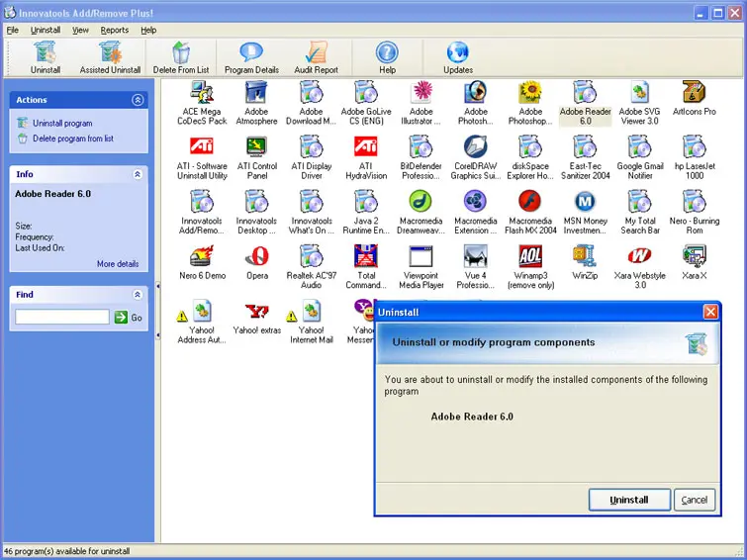747x560 pixels.
Task: Collapse the Info panel
Action: [x=138, y=174]
